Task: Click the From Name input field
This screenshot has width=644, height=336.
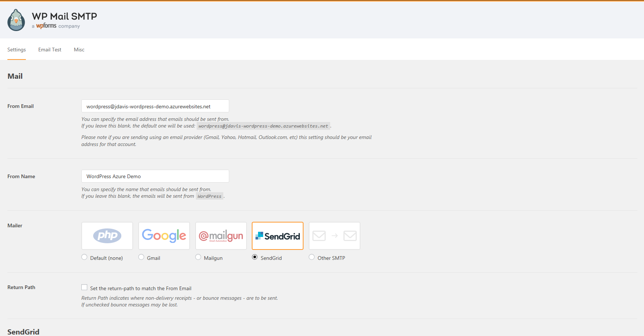Action: click(x=155, y=176)
